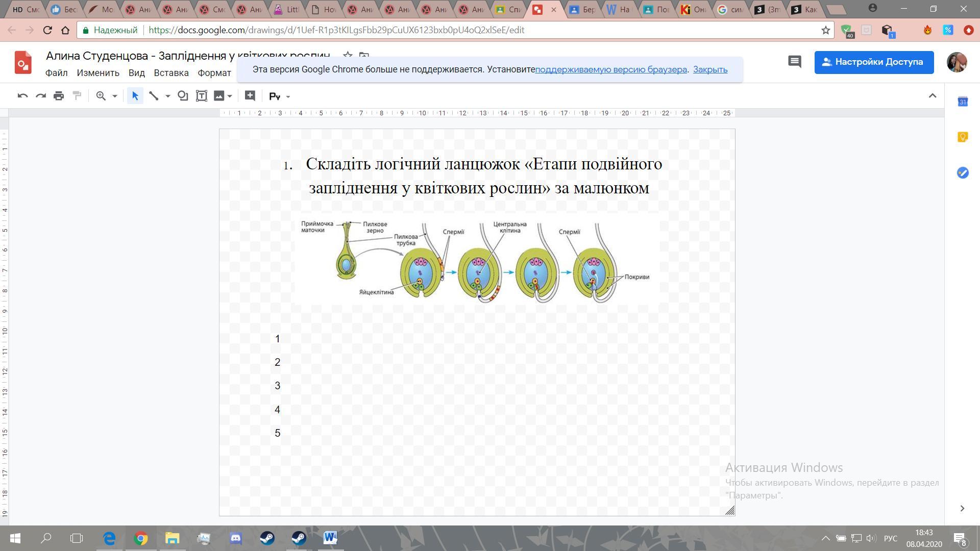Open Discord from the taskbar

click(x=235, y=538)
